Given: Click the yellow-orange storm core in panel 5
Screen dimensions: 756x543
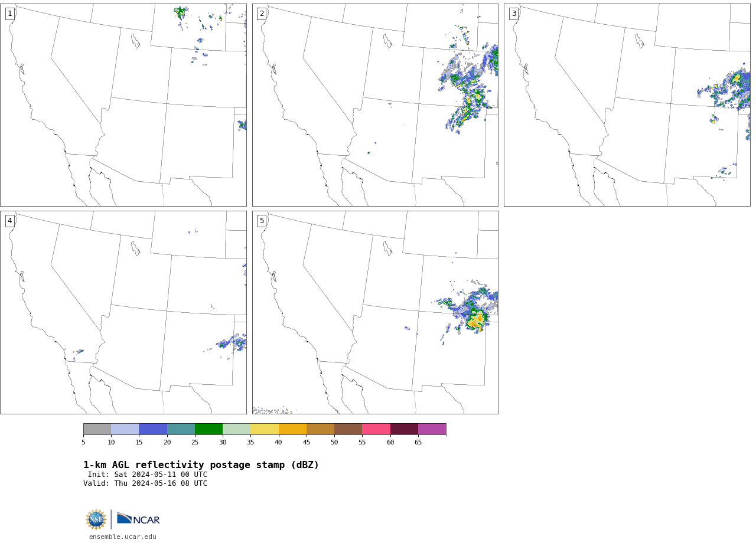Looking at the screenshot, I should [x=475, y=320].
